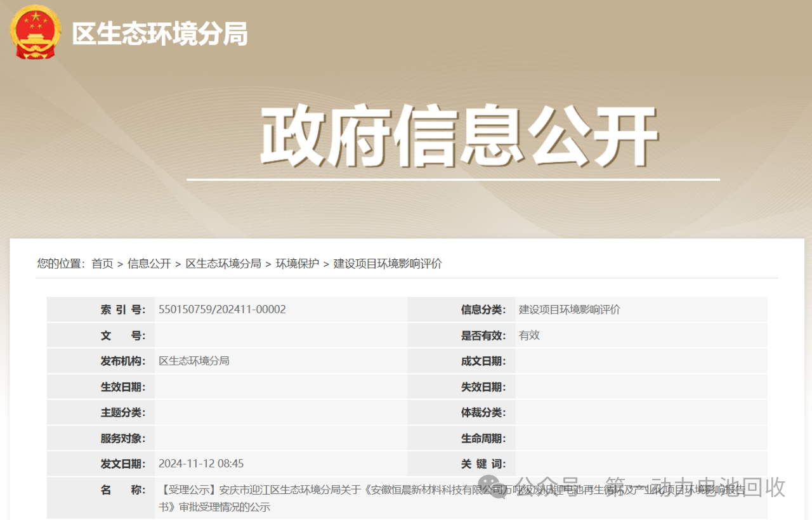Click the 发布机构 value 区生态环境分局
Image resolution: width=812 pixels, height=520 pixels.
click(x=193, y=361)
